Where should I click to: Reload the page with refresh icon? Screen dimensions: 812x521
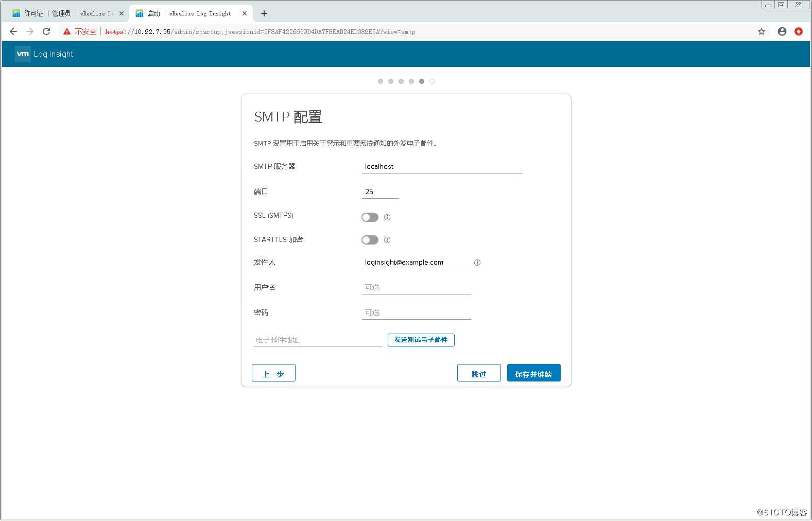click(x=46, y=31)
